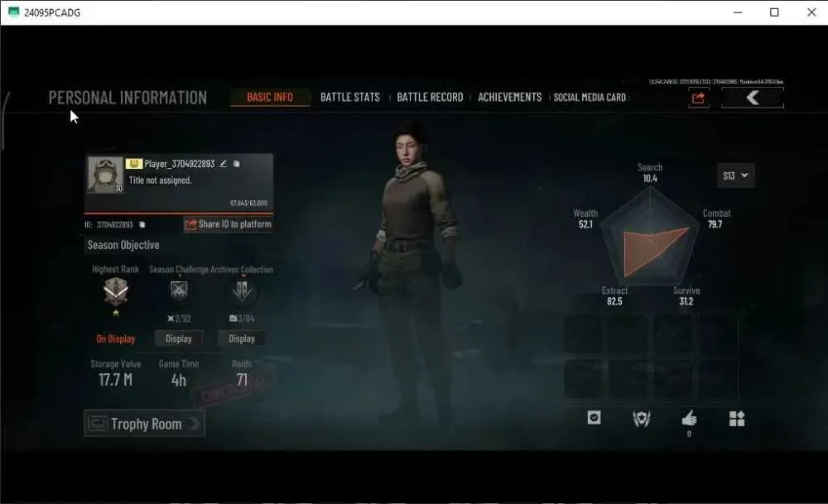Copy the ID number 3704922893
The width and height of the screenshot is (828, 504).
click(x=142, y=225)
